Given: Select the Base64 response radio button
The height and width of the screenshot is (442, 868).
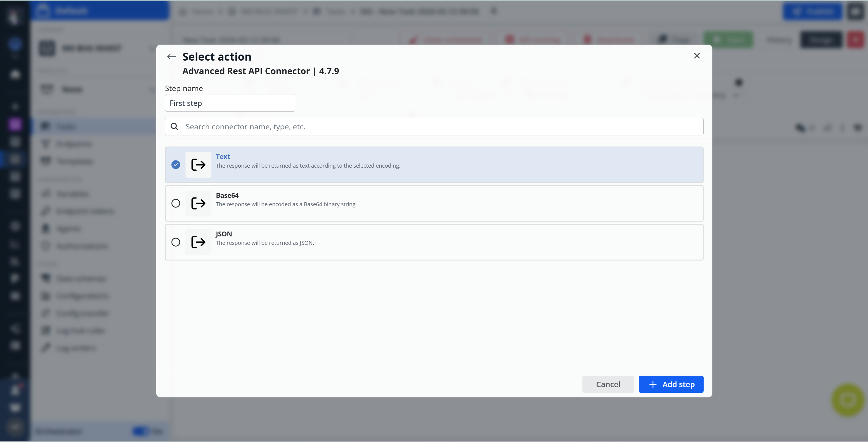Looking at the screenshot, I should coord(176,203).
